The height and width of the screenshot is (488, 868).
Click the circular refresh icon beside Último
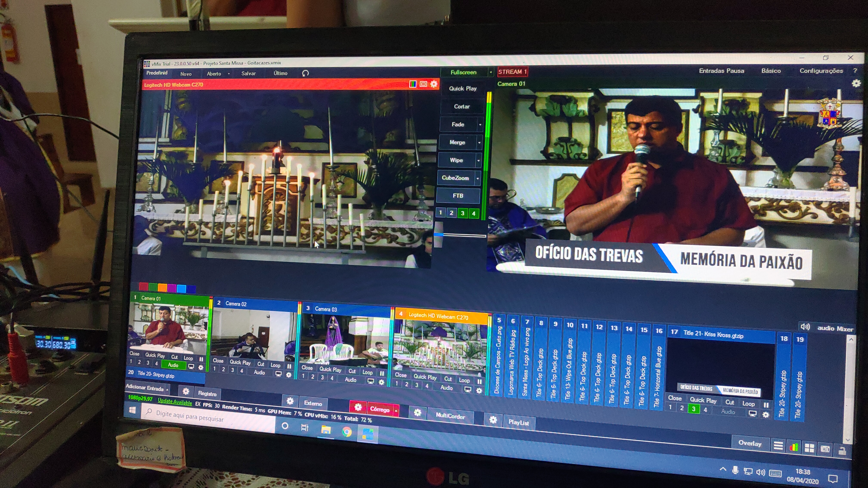[305, 73]
